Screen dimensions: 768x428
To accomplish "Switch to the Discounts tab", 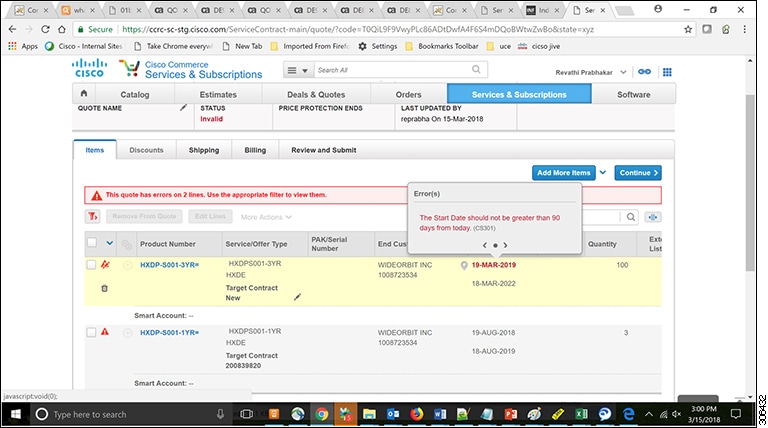I will [146, 150].
